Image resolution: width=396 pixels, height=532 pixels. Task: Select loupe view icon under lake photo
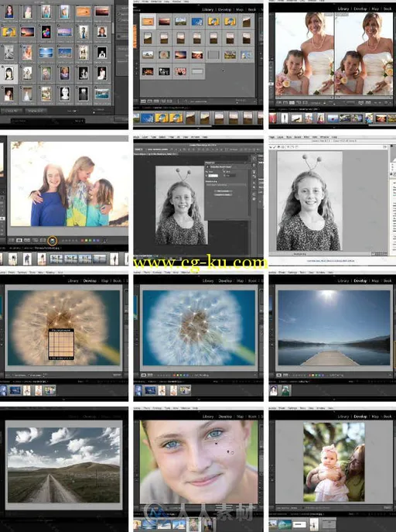coord(278,376)
